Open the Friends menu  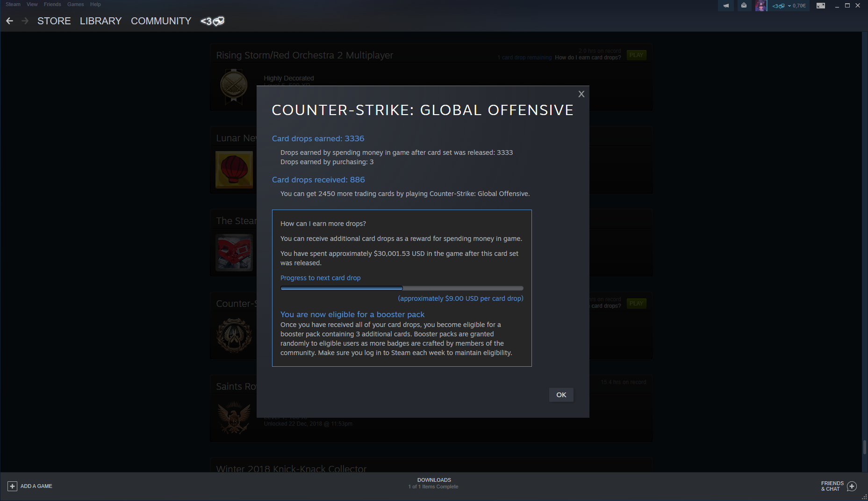pyautogui.click(x=52, y=4)
